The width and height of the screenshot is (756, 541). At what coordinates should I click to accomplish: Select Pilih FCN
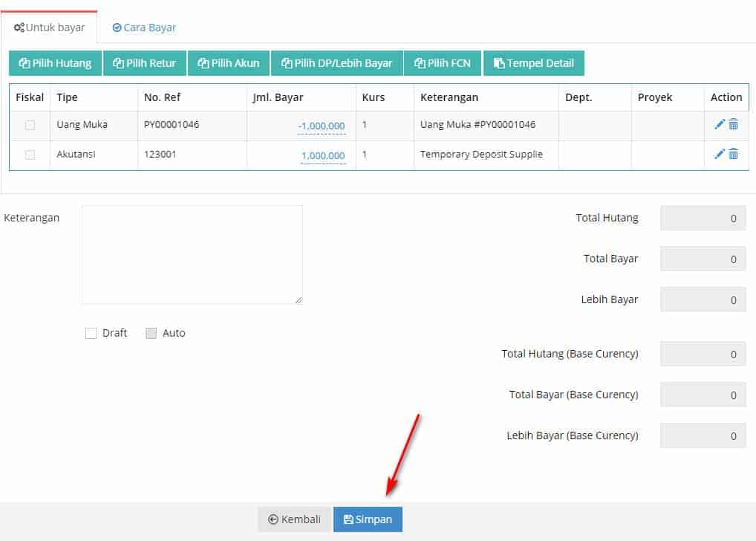point(443,63)
